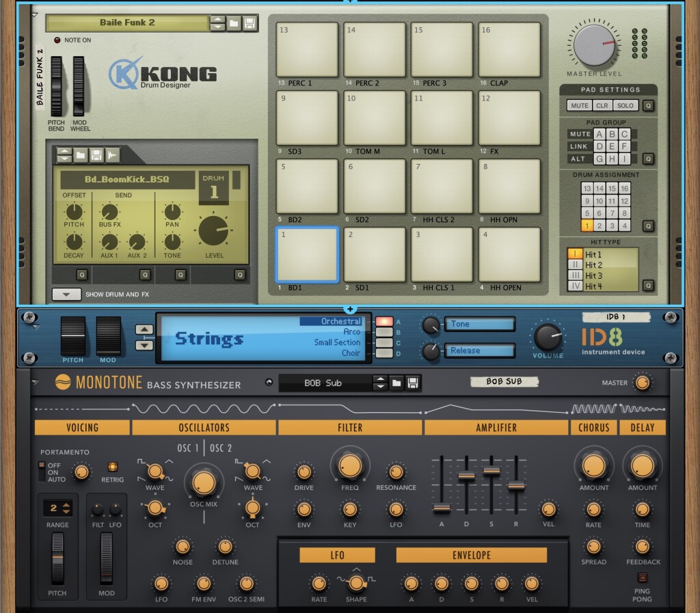Viewport: 700px width, 613px height.
Task: Hit pad 2 SD1
Action: coord(374,254)
